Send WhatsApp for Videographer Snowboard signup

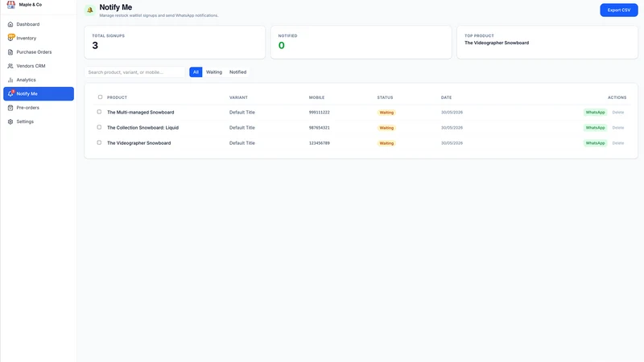[x=595, y=143]
